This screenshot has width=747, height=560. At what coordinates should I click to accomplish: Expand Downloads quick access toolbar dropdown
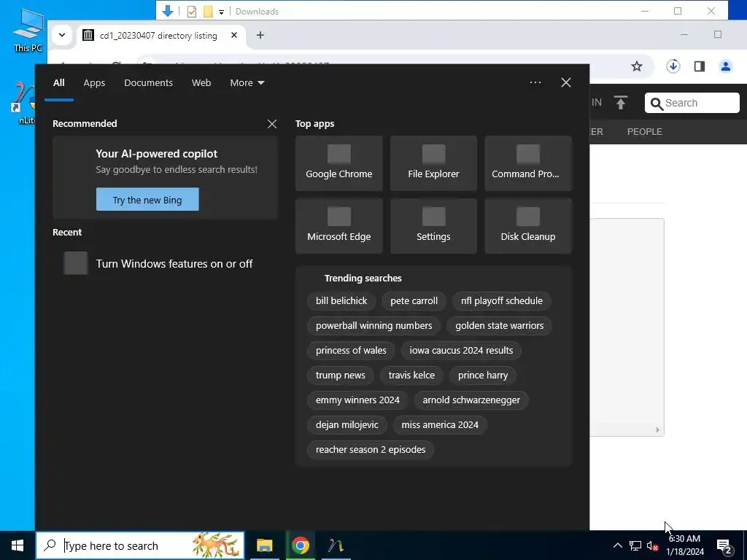pos(221,12)
